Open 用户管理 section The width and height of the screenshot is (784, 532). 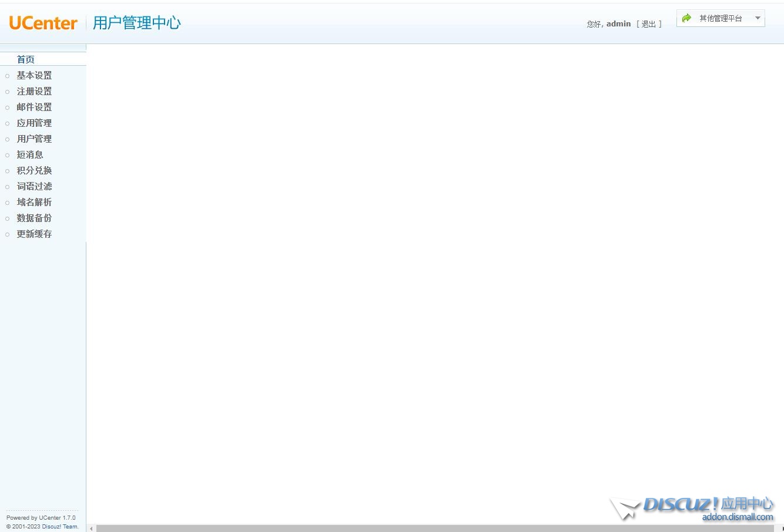[34, 139]
